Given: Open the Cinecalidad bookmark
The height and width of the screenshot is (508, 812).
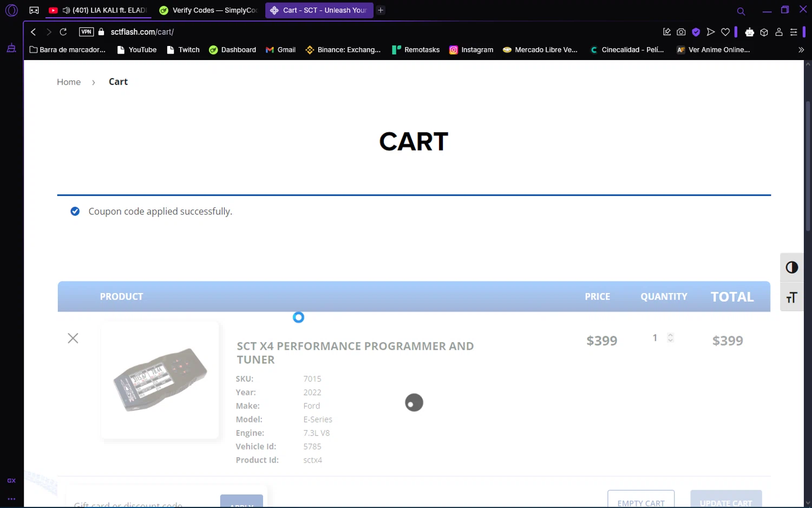Looking at the screenshot, I should click(x=627, y=50).
